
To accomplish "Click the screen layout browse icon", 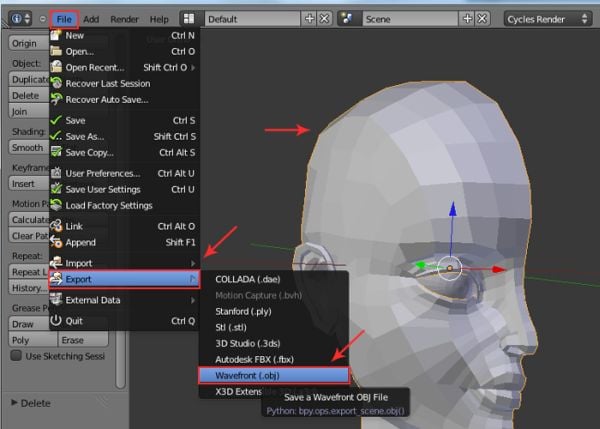I will click(190, 19).
